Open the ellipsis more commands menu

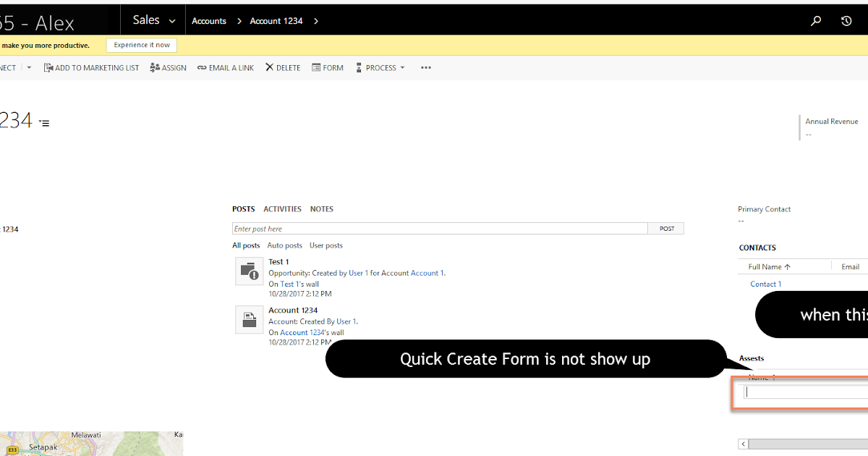pos(425,67)
